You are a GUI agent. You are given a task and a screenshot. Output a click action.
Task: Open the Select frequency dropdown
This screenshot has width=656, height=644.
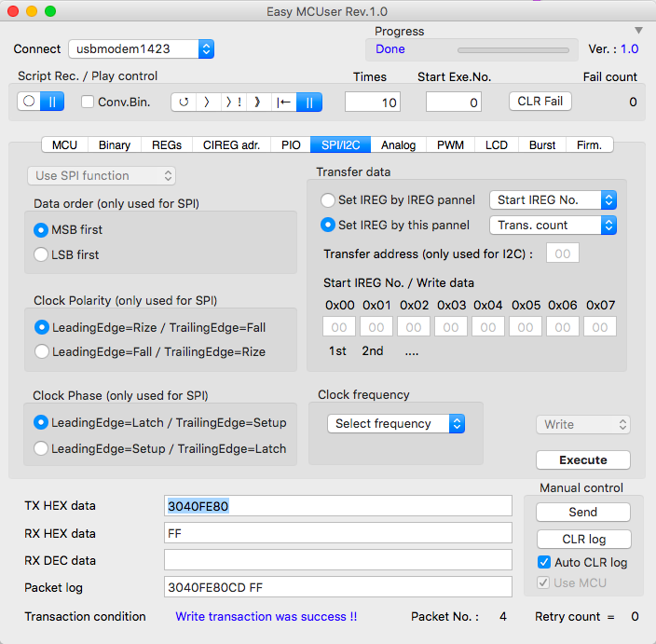[x=396, y=423]
